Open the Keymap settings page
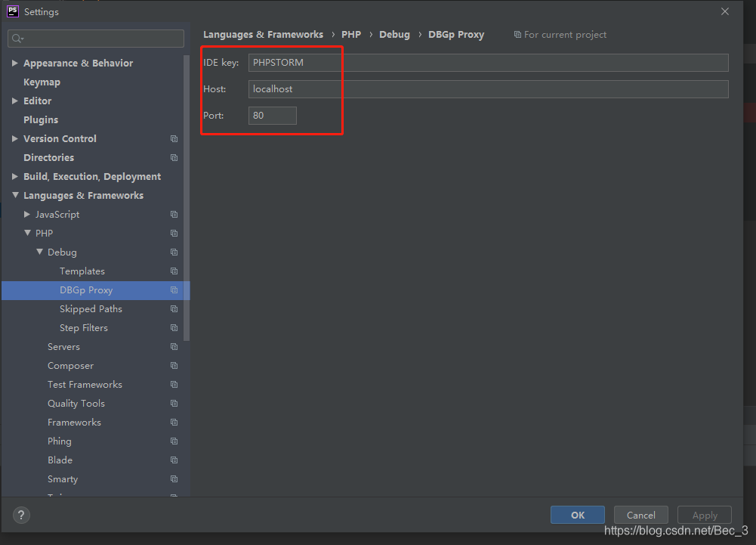 [x=42, y=82]
